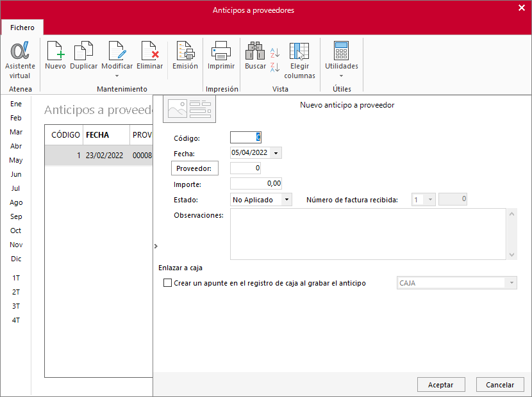Click the code cell "1" in the list
This screenshot has width=532, height=397.
click(x=65, y=155)
